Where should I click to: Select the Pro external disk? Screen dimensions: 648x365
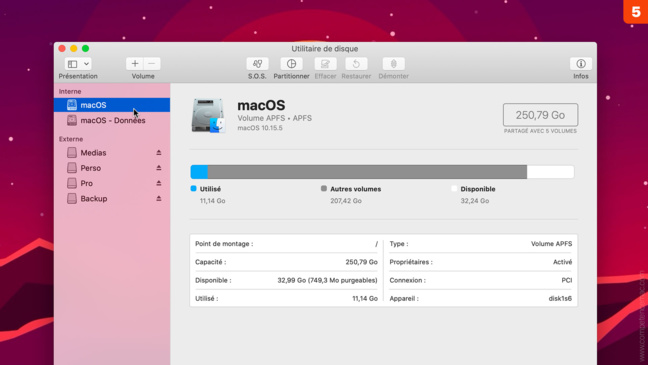point(112,183)
